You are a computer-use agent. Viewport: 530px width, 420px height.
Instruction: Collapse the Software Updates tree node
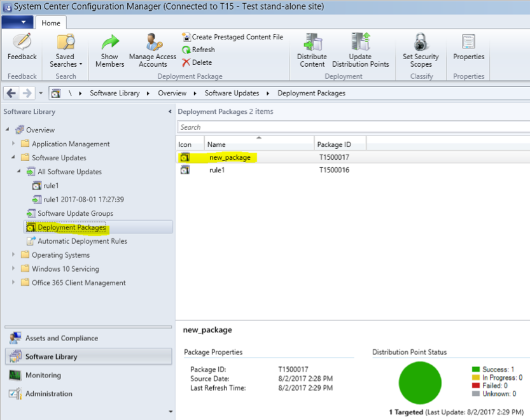pos(13,158)
